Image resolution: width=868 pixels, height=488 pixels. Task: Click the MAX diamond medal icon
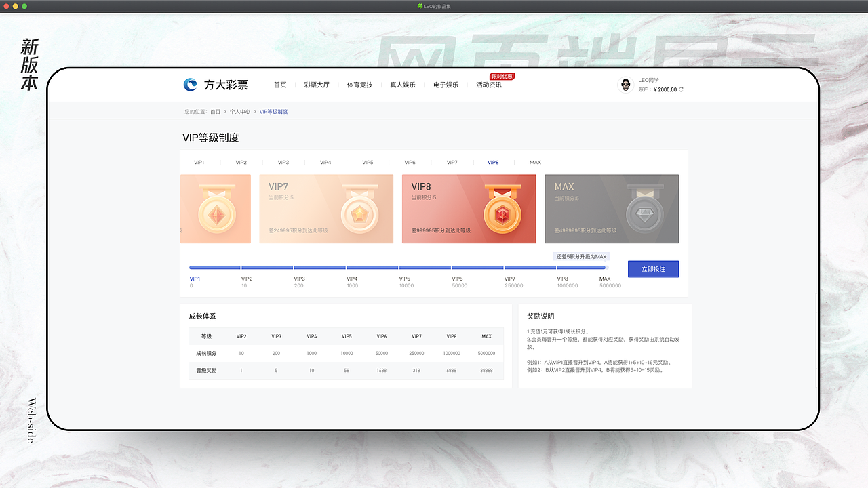[644, 209]
